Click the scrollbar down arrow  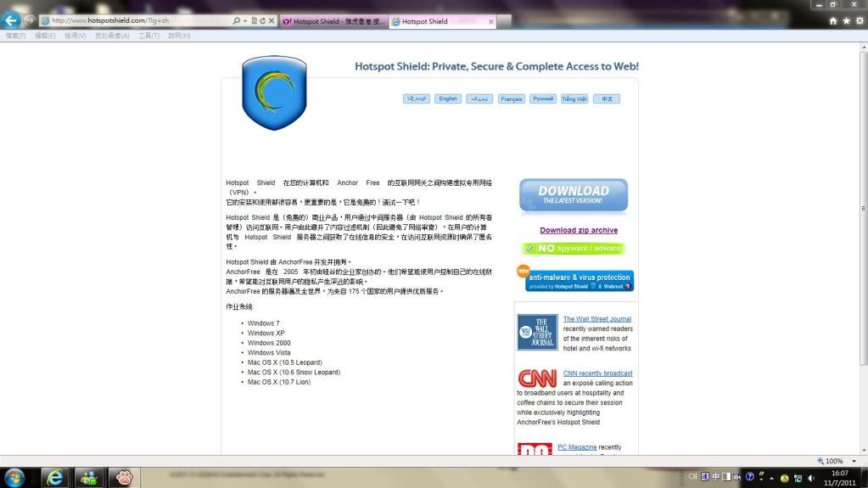point(863,451)
